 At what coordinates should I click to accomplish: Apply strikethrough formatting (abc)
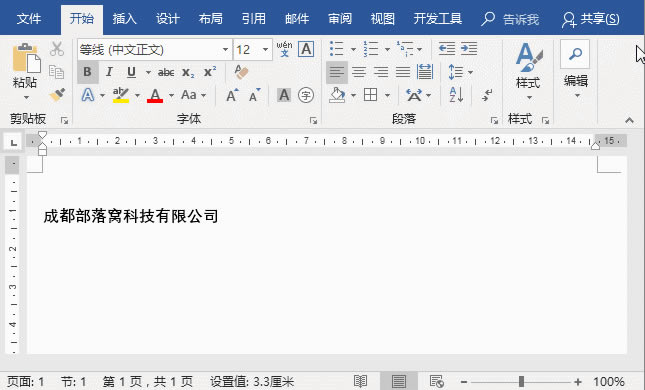tap(166, 72)
